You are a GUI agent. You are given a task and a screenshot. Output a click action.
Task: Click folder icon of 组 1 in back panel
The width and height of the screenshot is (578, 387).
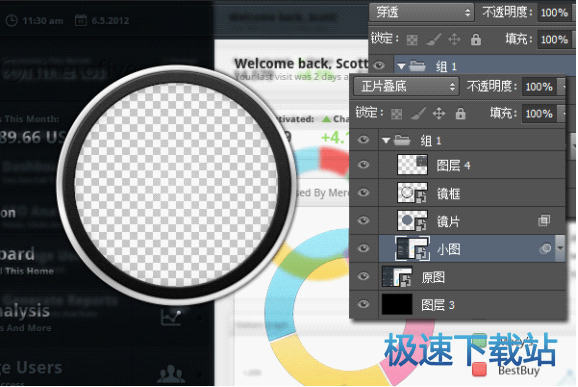tap(417, 66)
